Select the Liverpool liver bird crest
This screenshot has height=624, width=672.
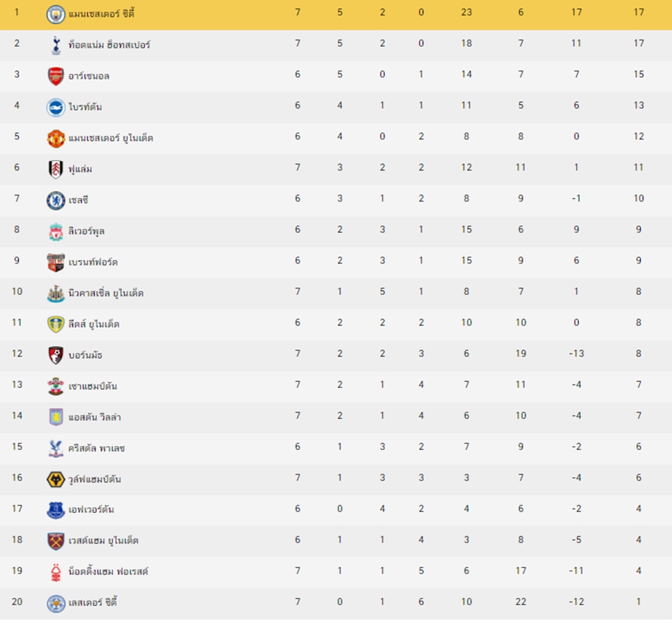(x=56, y=232)
